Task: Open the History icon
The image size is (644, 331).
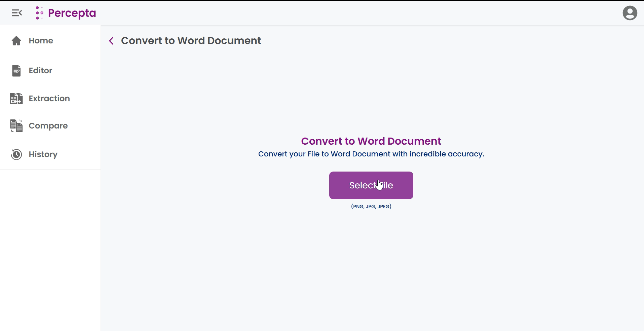Action: click(x=16, y=154)
